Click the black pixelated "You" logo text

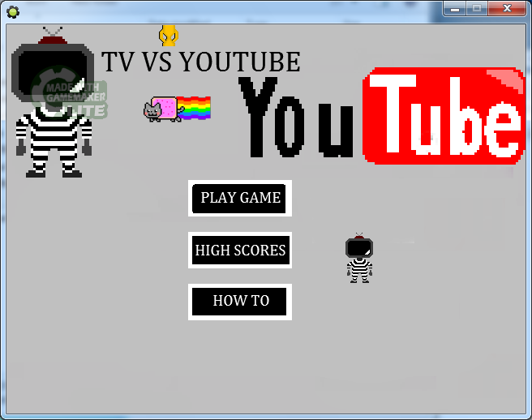(x=297, y=118)
